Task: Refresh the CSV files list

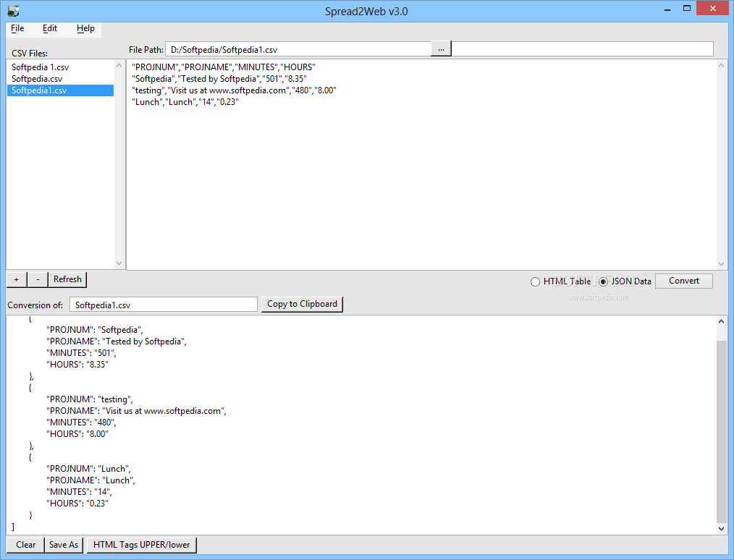Action: [67, 279]
